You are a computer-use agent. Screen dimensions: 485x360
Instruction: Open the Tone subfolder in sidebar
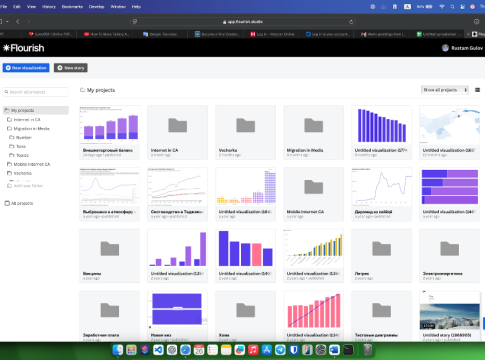(x=17, y=146)
